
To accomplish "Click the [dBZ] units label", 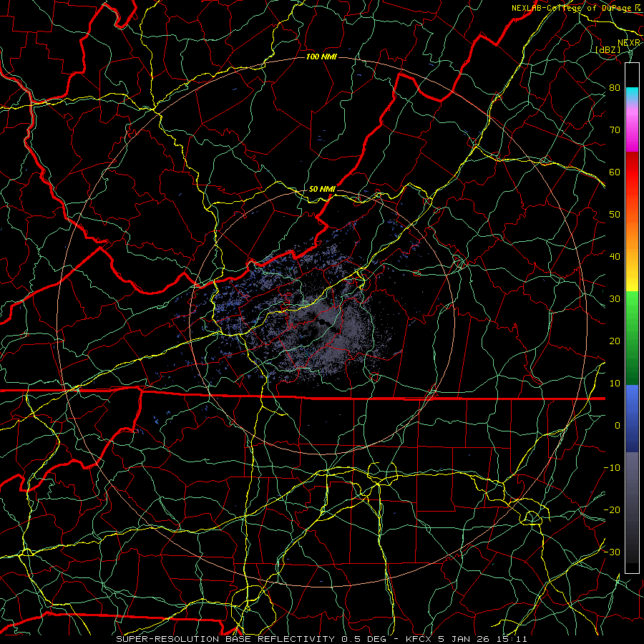I will pos(608,49).
